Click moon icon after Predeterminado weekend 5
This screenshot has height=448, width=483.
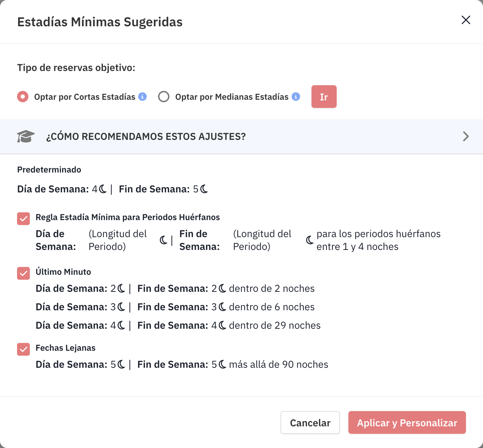[x=204, y=189]
